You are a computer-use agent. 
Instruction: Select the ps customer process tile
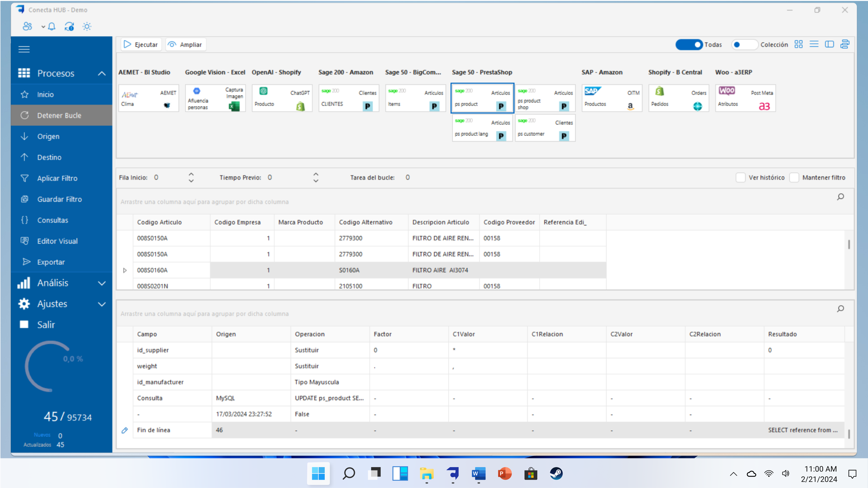tap(545, 128)
